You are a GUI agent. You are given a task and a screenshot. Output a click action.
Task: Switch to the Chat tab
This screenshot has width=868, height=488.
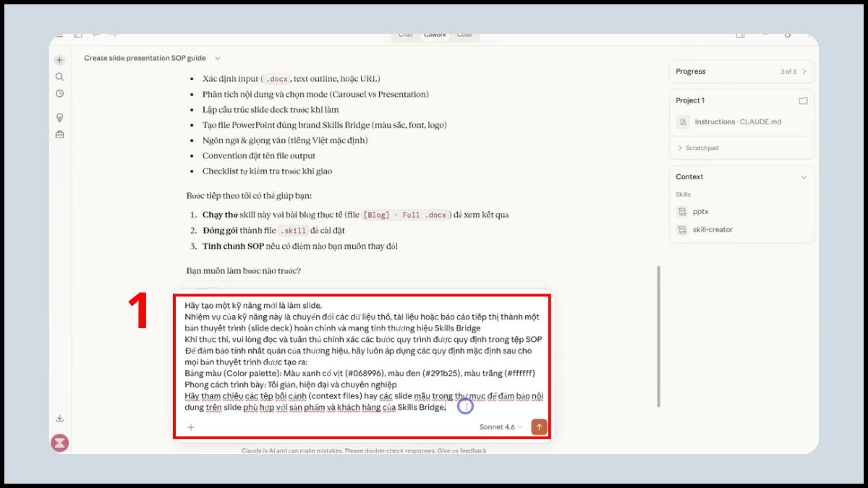click(x=406, y=35)
